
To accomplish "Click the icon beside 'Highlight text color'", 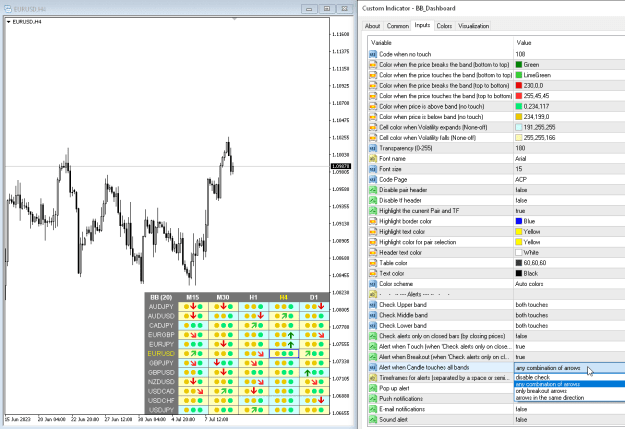I will 373,232.
